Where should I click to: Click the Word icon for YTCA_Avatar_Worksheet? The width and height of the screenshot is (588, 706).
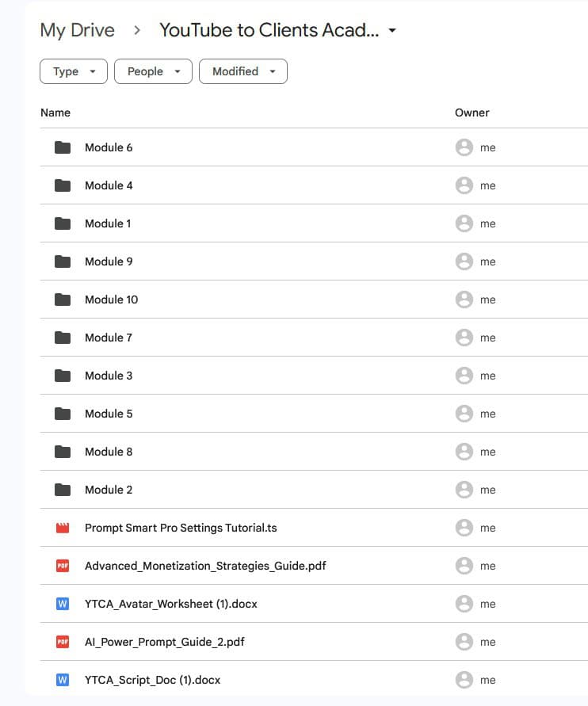63,604
